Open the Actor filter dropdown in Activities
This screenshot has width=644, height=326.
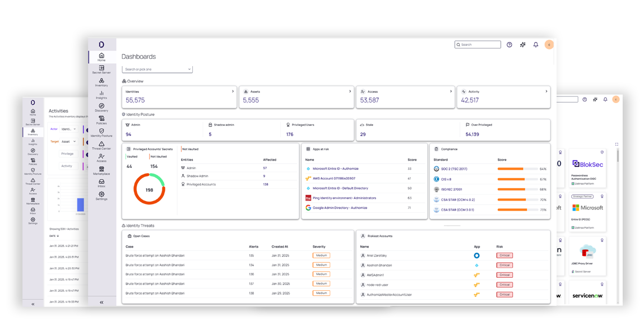(68, 129)
